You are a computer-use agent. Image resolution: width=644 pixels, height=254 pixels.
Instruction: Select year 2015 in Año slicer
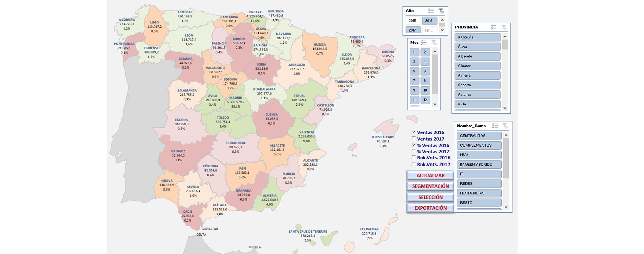[412, 21]
